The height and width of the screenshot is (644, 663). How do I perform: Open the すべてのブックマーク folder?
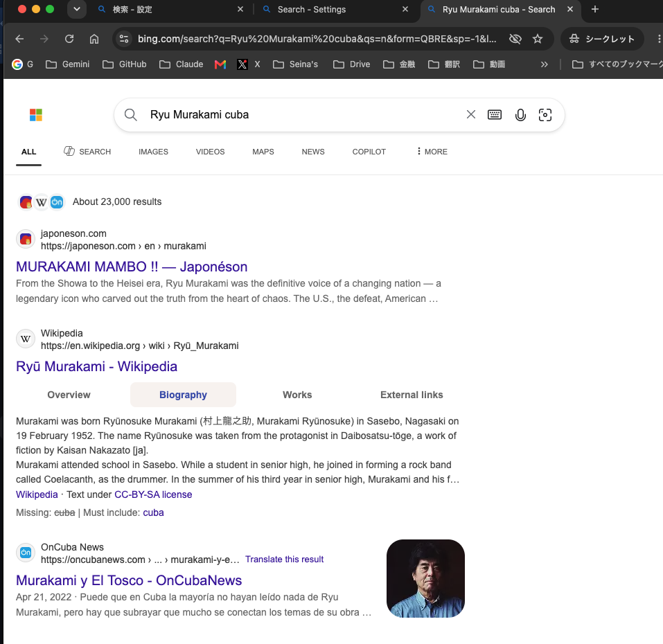617,64
